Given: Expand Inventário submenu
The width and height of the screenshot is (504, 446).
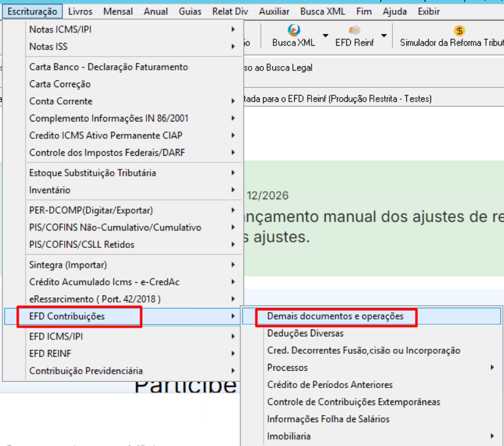Looking at the screenshot, I should click(x=122, y=190).
